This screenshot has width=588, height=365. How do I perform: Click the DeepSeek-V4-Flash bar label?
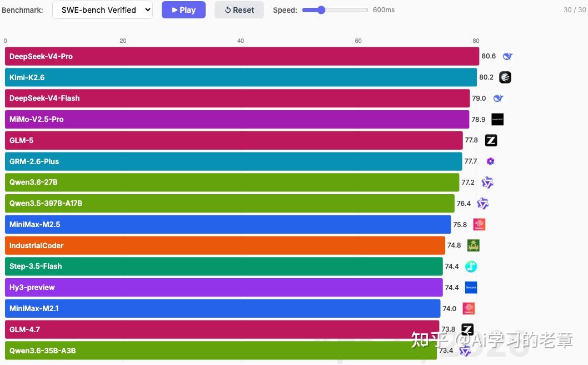point(44,98)
